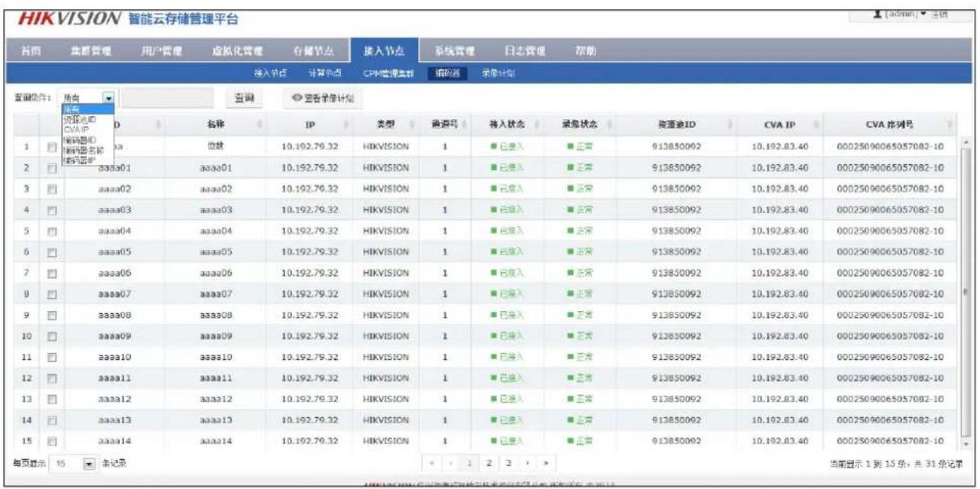Collapse the 查询条件 dropdown via its arrow

click(109, 99)
